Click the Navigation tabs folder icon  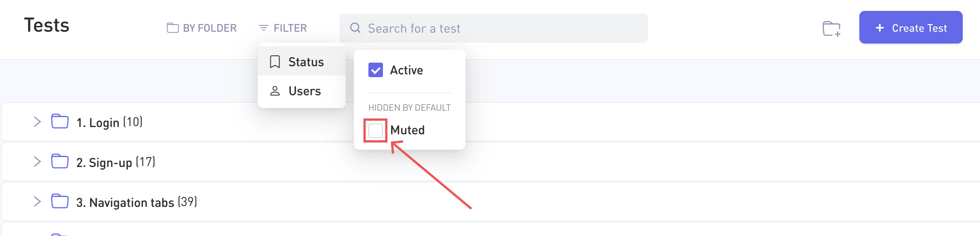[x=60, y=202]
